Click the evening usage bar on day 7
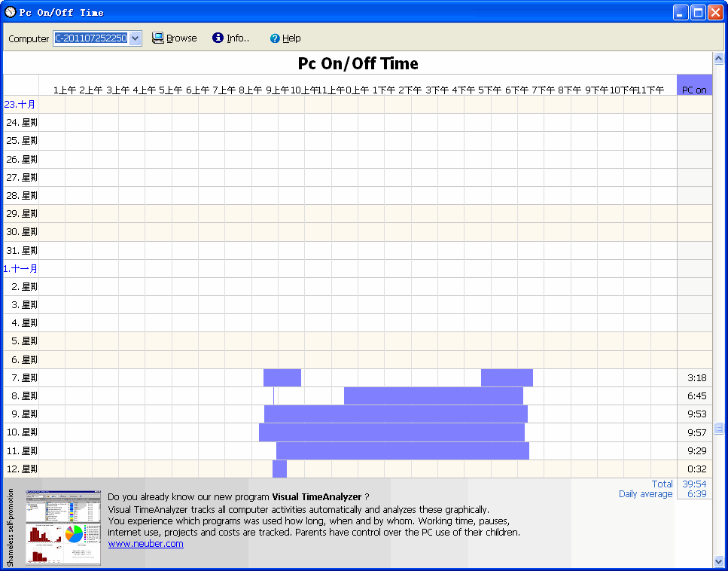 pyautogui.click(x=507, y=377)
